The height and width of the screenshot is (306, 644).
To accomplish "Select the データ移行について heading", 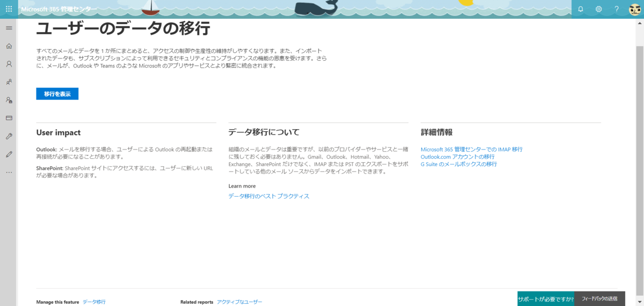I will pyautogui.click(x=264, y=132).
